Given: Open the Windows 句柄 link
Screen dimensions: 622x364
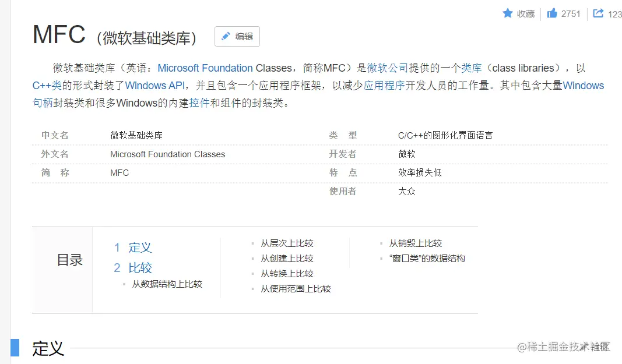Looking at the screenshot, I should [583, 86].
